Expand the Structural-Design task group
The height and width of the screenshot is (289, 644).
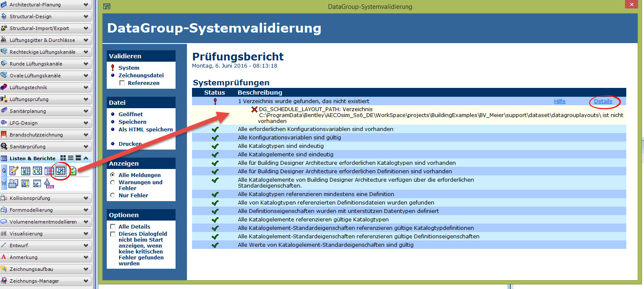[x=86, y=16]
